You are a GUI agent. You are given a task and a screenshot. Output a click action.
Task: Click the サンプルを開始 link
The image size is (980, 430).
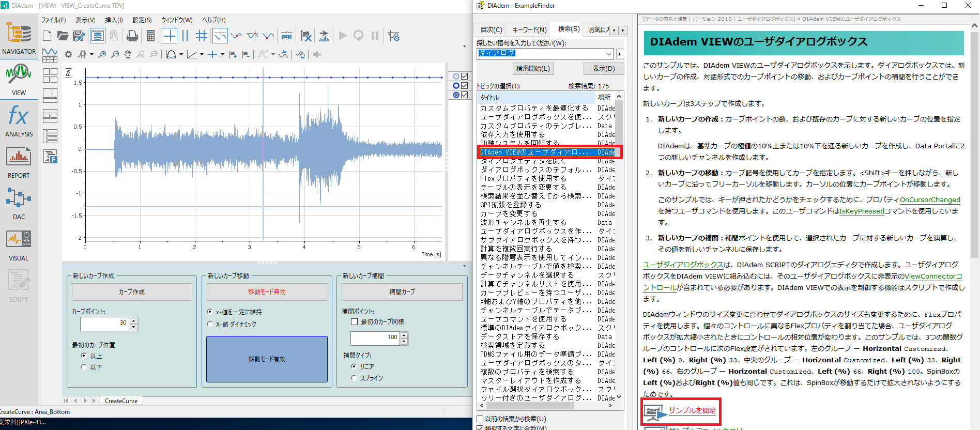pos(692,410)
